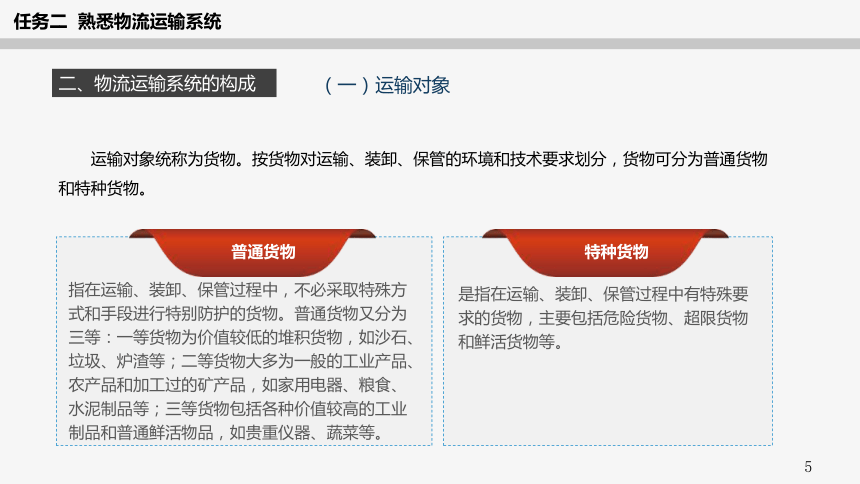Click the line starting '水泥制品等；三等货物'

tap(237, 408)
